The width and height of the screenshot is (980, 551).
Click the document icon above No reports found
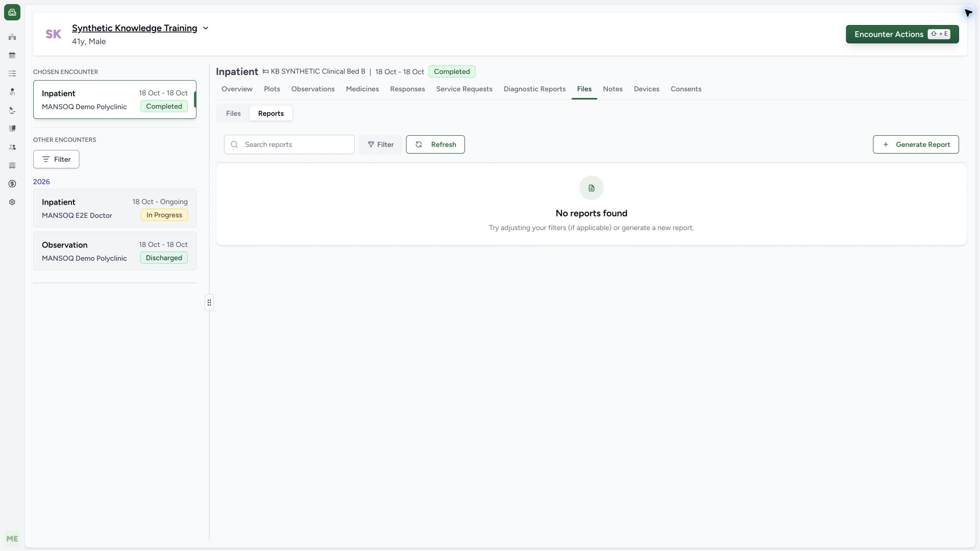(x=592, y=188)
